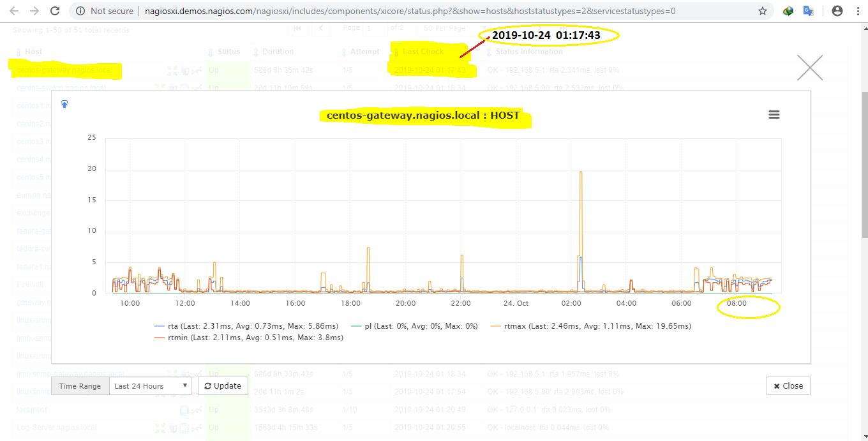Screen dimensions: 868x441
Task: Toggle the pl series in chart legend
Action: (x=421, y=326)
